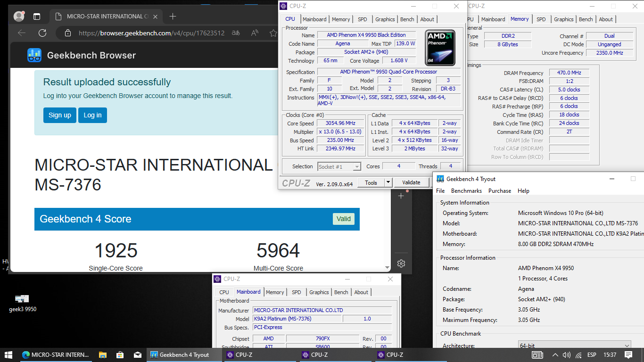
Task: Open Graphics tab in the top-right CPU-Z window
Action: point(564,19)
